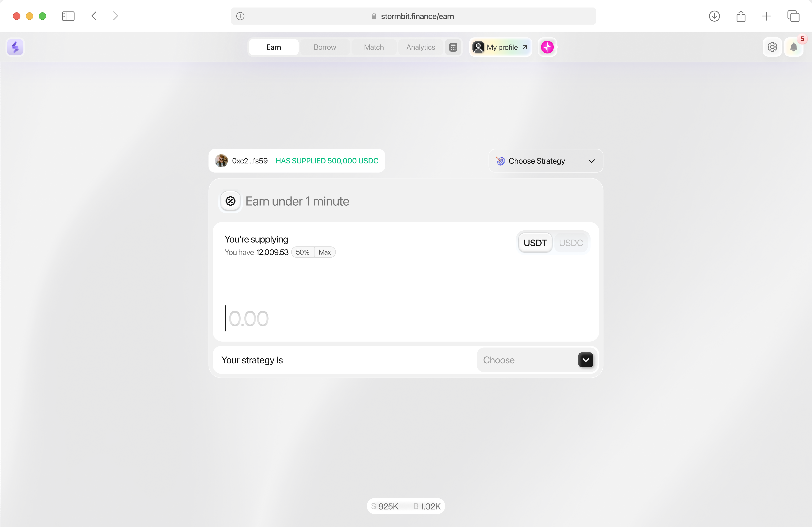Image resolution: width=812 pixels, height=527 pixels.
Task: Open settings gear icon
Action: point(772,47)
